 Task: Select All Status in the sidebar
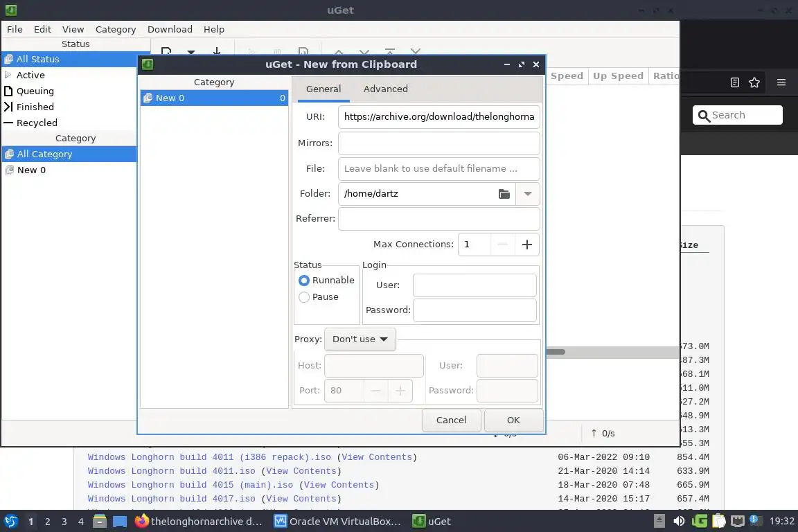click(76, 59)
